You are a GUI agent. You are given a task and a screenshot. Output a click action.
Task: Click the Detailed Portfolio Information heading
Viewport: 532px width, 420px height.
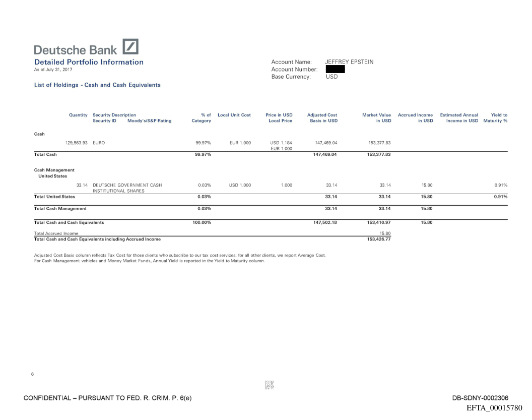pos(89,62)
